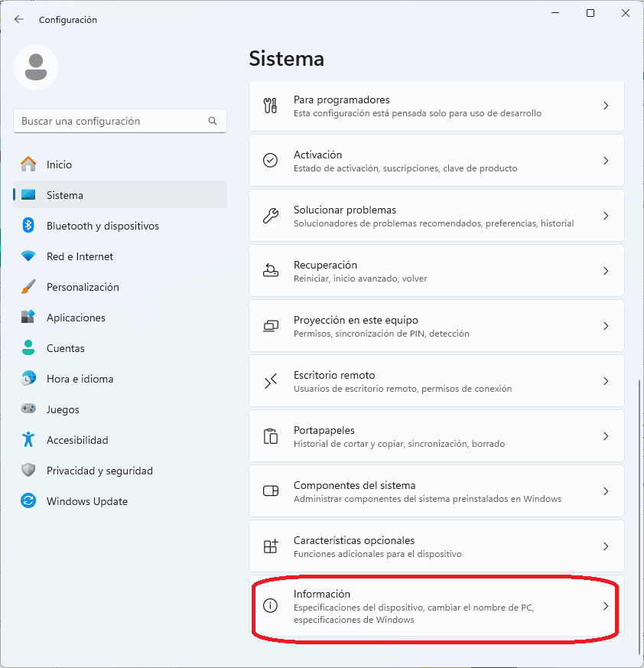Click the Información circle info icon
Viewport: 644px width, 668px height.
tap(271, 605)
